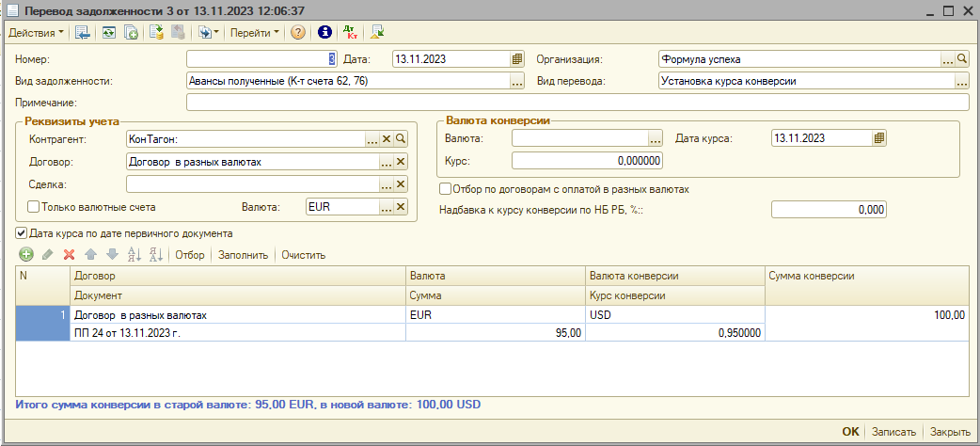
Task: Click the blue info icon in toolbar
Action: pos(325,32)
